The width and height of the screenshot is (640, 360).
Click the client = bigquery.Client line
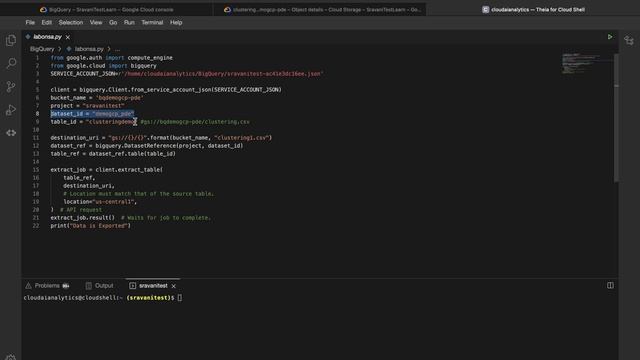coord(166,90)
